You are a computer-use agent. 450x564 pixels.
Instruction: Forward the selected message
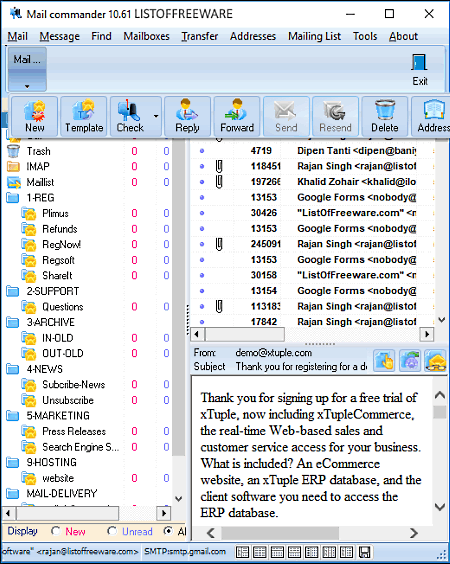237,116
